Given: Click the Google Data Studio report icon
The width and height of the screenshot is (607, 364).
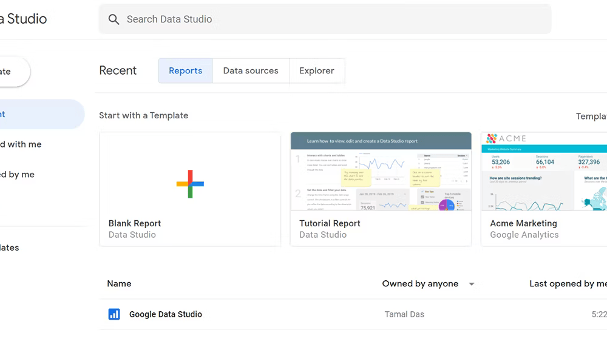Looking at the screenshot, I should [114, 314].
